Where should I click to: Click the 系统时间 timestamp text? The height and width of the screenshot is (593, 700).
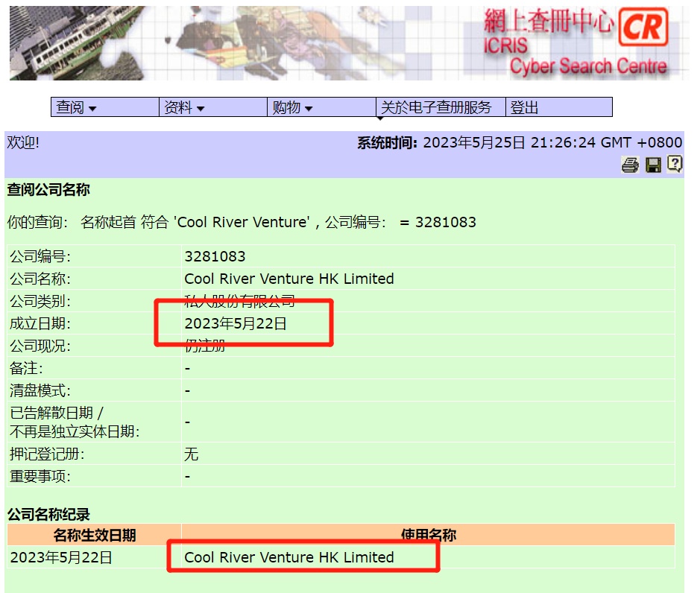519,143
